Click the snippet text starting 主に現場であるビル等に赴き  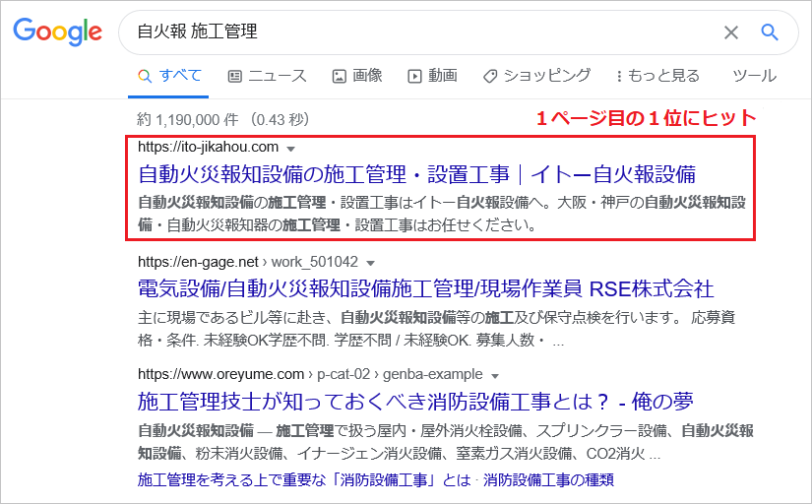437,329
